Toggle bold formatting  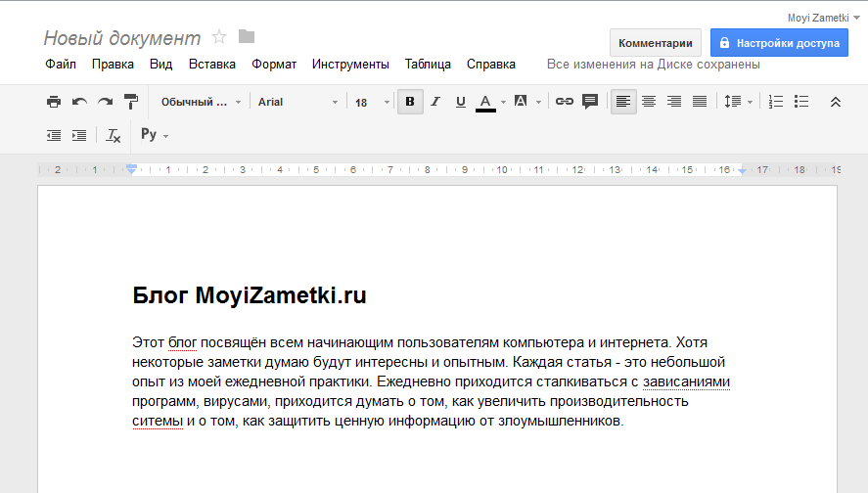(410, 102)
